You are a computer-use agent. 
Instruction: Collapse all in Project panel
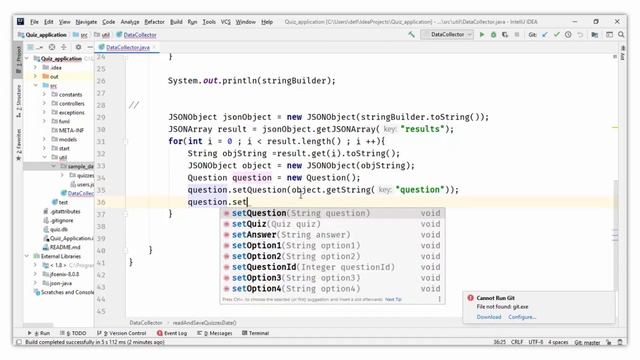64,47
